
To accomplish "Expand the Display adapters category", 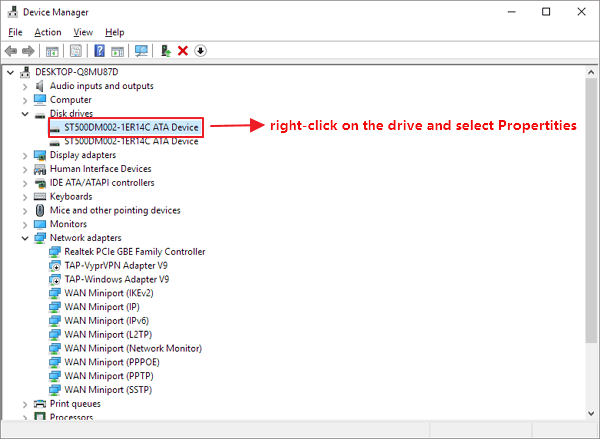I will 25,155.
